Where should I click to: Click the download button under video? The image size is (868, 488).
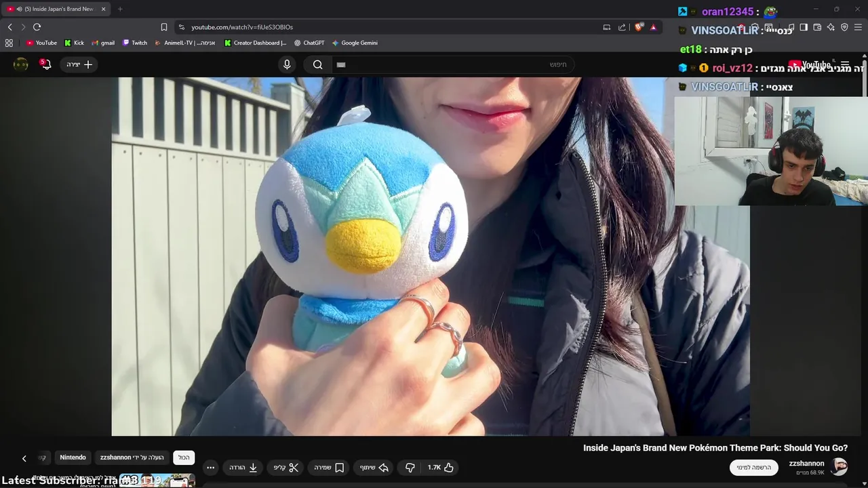tap(243, 468)
